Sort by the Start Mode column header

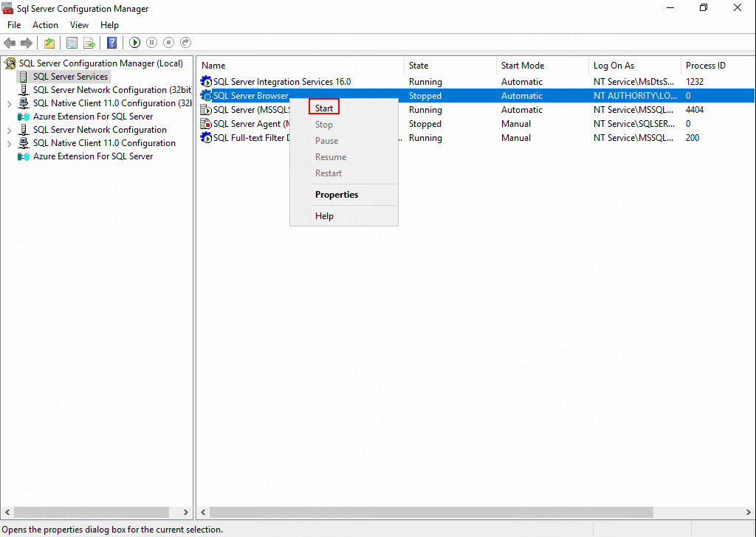coord(543,66)
